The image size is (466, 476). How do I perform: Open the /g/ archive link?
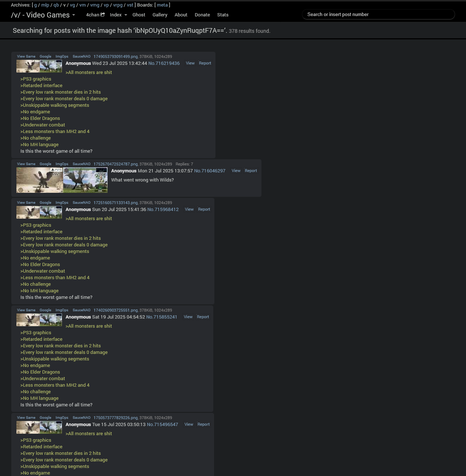tap(35, 5)
